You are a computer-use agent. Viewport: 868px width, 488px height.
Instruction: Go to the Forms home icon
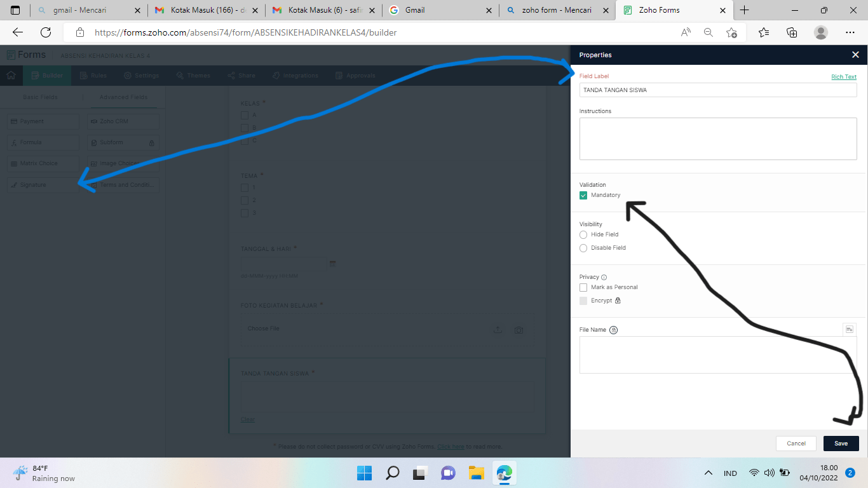11,76
